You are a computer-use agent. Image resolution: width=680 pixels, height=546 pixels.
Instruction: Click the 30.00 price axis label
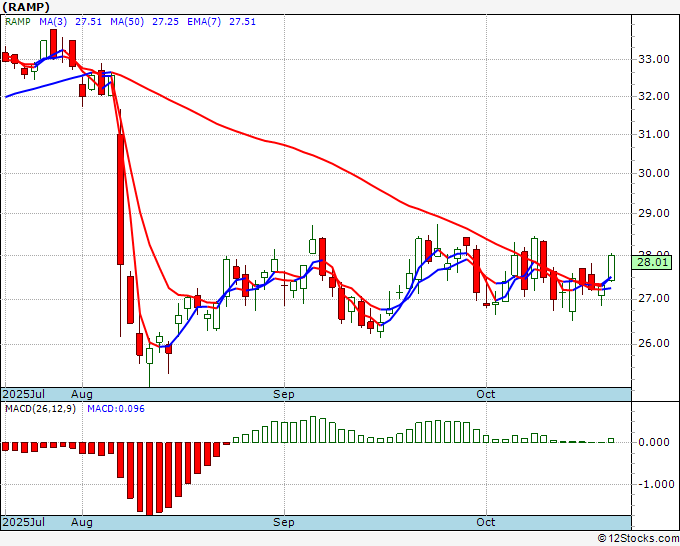pos(654,173)
